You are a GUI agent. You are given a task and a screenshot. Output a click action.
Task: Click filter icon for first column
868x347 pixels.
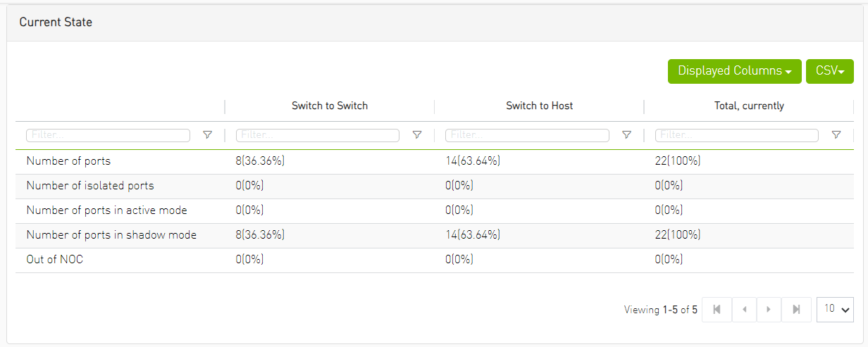pos(207,135)
